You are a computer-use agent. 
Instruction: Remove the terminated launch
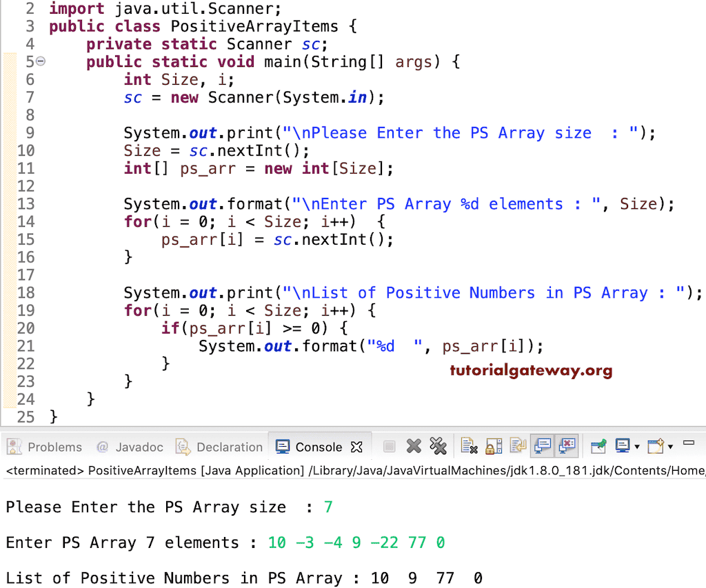point(414,446)
